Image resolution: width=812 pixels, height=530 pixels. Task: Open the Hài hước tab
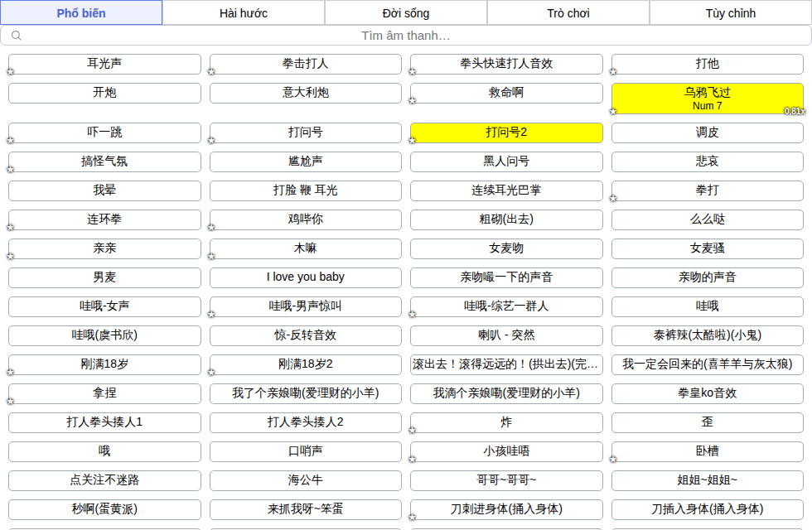pyautogui.click(x=244, y=13)
